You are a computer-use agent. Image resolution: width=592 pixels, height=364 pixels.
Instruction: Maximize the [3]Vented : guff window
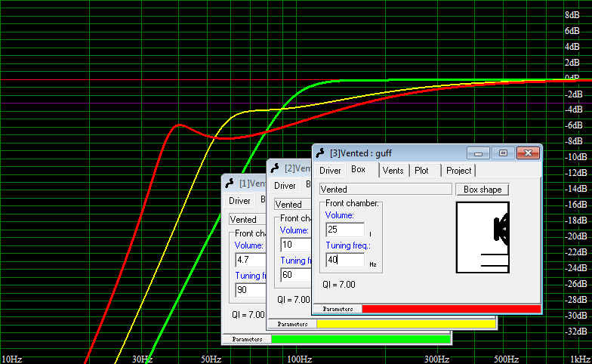(503, 153)
